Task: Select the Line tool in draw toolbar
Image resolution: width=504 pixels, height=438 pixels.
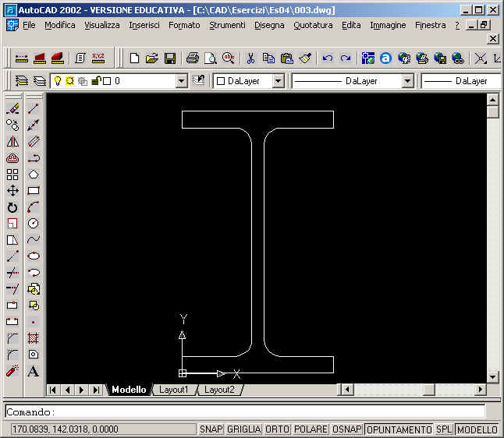Action: click(x=34, y=108)
